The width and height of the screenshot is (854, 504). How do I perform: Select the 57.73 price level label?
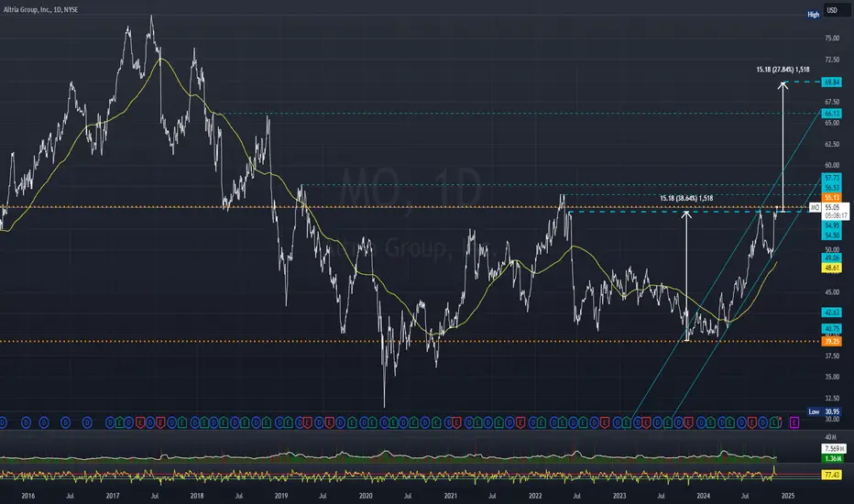click(832, 178)
